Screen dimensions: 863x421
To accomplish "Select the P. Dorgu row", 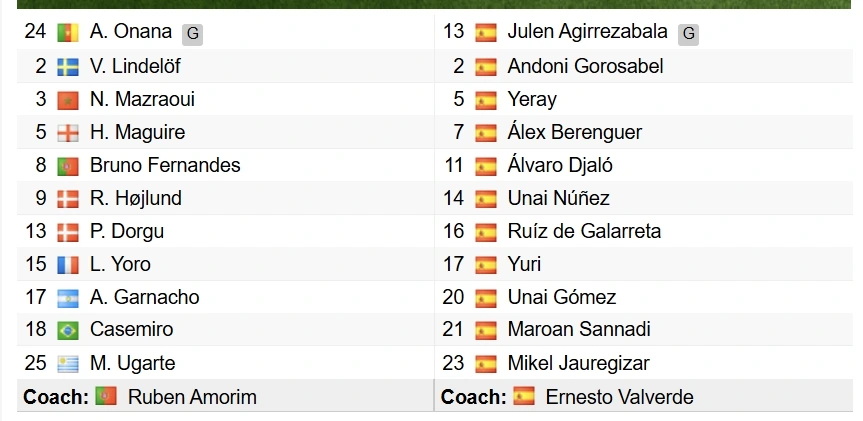I will click(226, 231).
